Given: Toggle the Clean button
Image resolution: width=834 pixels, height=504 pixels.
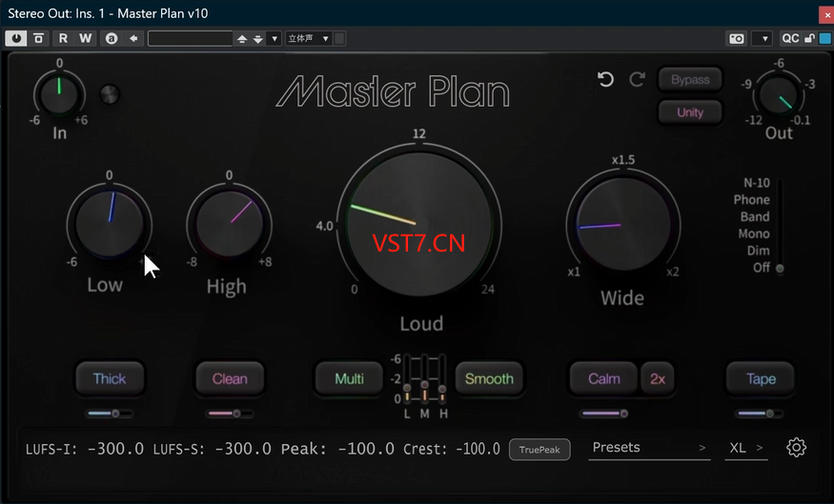Looking at the screenshot, I should [x=230, y=378].
